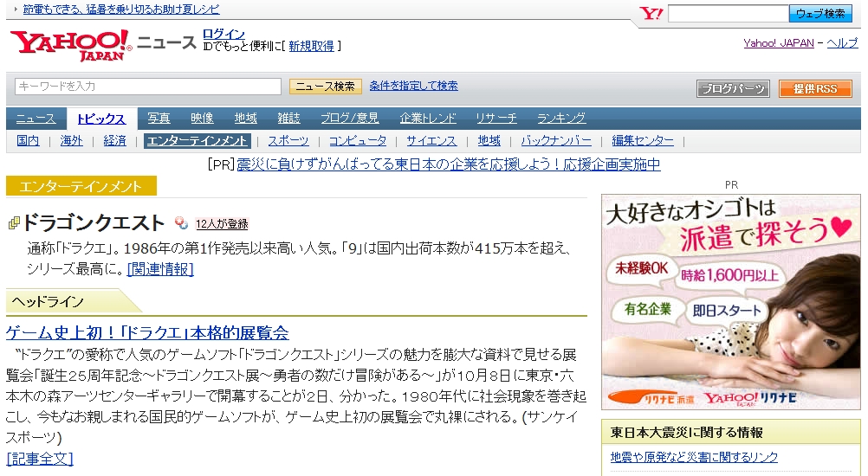
Task: Open the ヘルプ link
Action: (842, 43)
